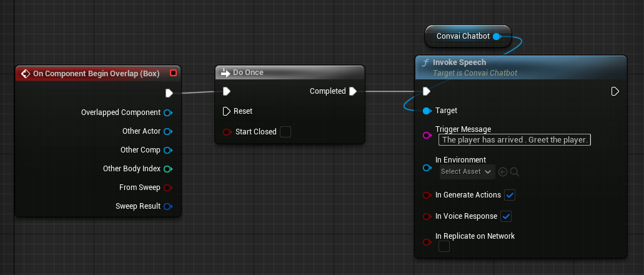644x275 pixels.
Task: Click the Trigger Message text field
Action: 514,140
